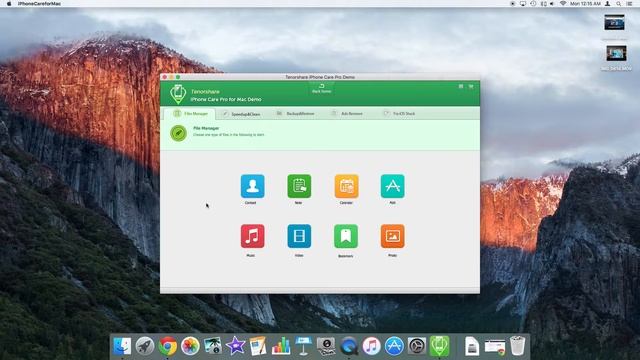Open the Trash in the dock
Screen dimensions: 640x360
pyautogui.click(x=518, y=346)
